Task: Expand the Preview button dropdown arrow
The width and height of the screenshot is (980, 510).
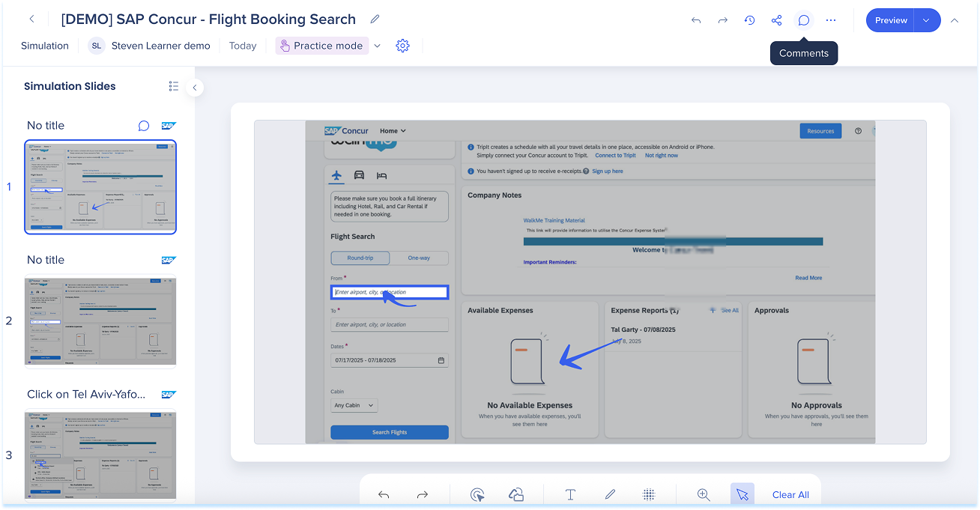Action: click(x=927, y=20)
